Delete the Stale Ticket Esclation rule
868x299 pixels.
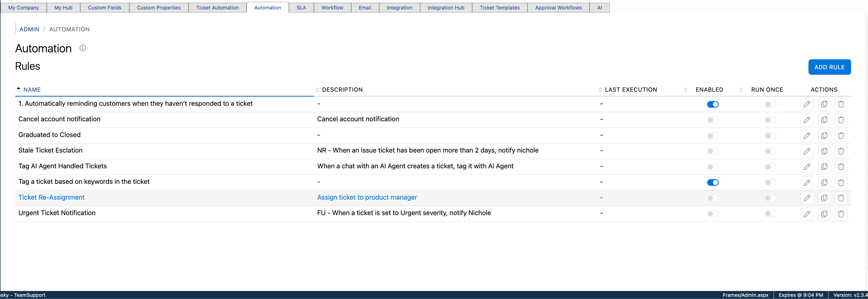[x=841, y=151]
